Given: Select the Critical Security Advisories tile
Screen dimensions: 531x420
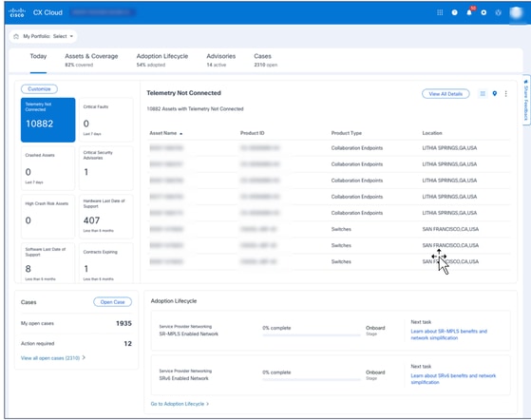Looking at the screenshot, I should [x=106, y=168].
